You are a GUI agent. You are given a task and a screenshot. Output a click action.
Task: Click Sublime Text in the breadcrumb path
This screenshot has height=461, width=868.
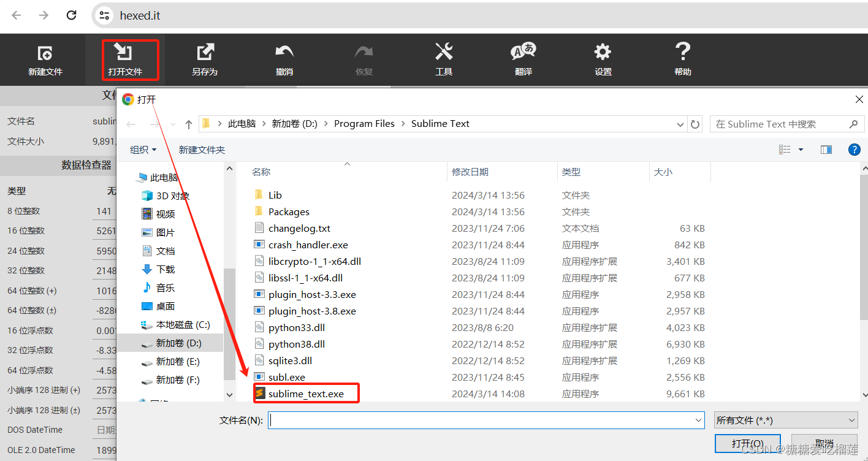tap(440, 124)
